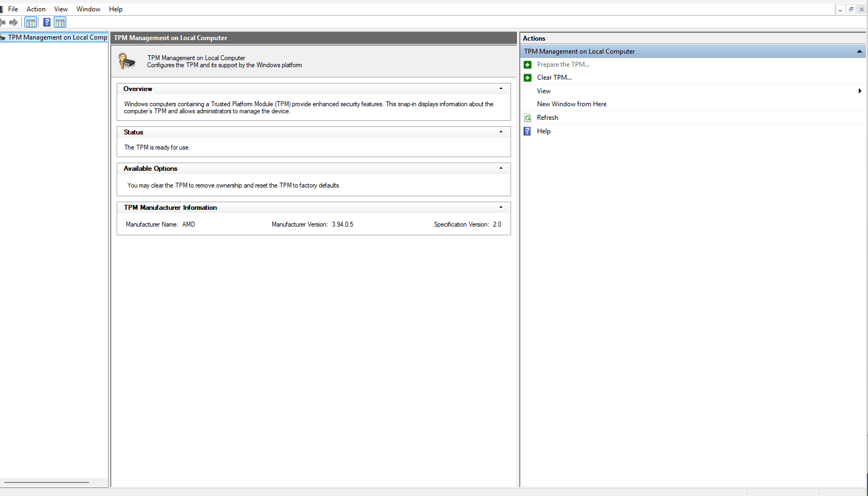Click the TPM key and chip icon
Viewport: 868px width, 496px height.
pos(126,61)
